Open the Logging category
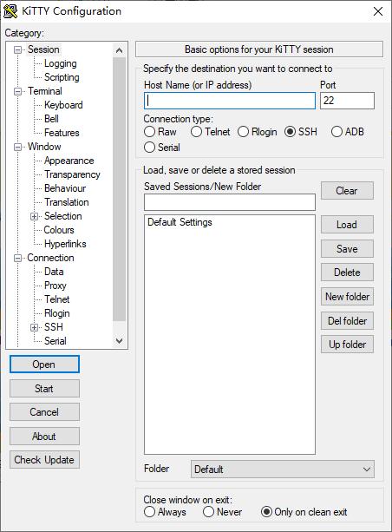Image resolution: width=392 pixels, height=532 pixels. pyautogui.click(x=61, y=63)
